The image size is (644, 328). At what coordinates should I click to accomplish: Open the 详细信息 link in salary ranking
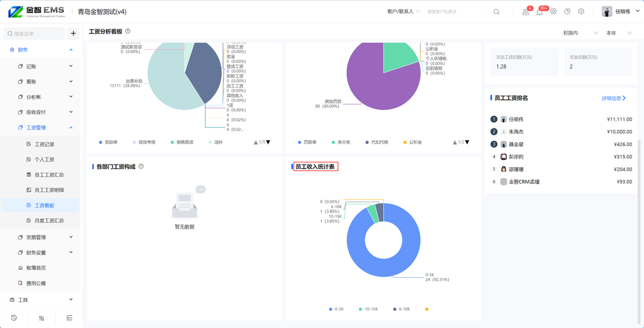(x=614, y=98)
